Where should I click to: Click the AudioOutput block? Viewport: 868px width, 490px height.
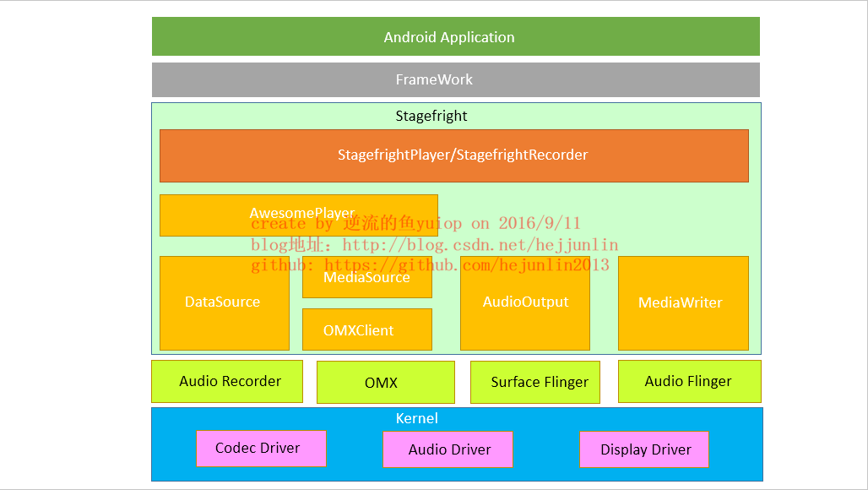525,302
